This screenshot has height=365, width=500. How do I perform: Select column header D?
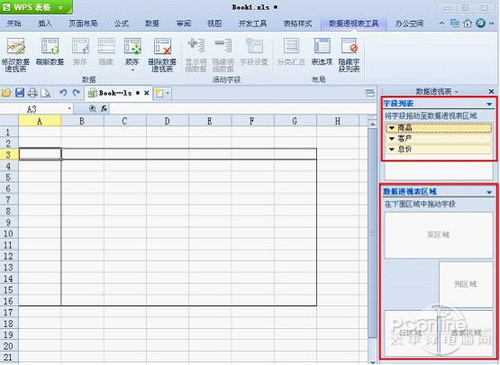[x=167, y=121]
